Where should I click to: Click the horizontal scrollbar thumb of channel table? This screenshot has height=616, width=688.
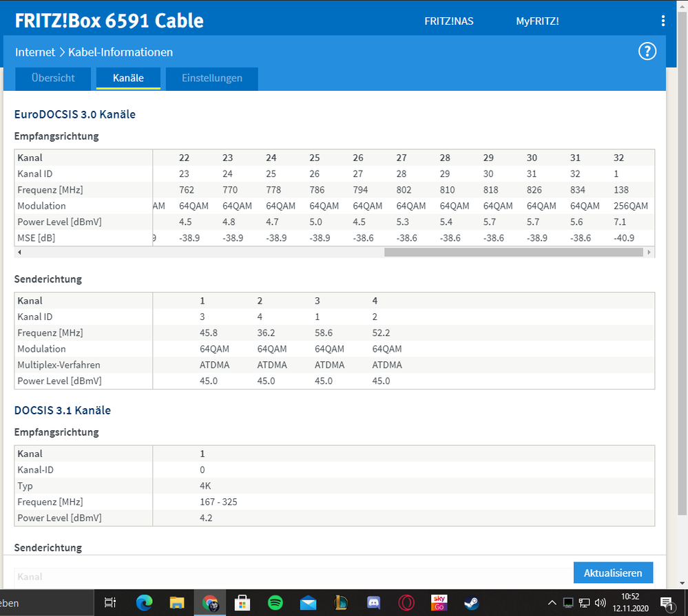tap(513, 252)
